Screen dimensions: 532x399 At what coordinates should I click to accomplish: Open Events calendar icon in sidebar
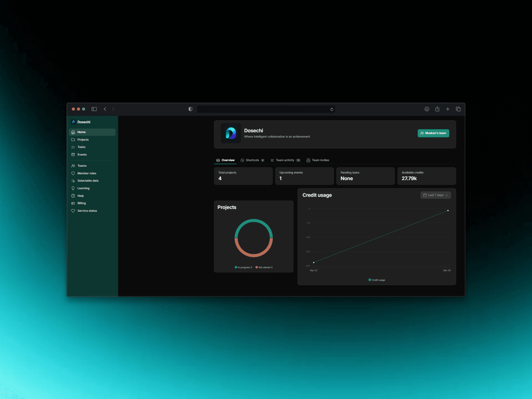[x=73, y=155]
